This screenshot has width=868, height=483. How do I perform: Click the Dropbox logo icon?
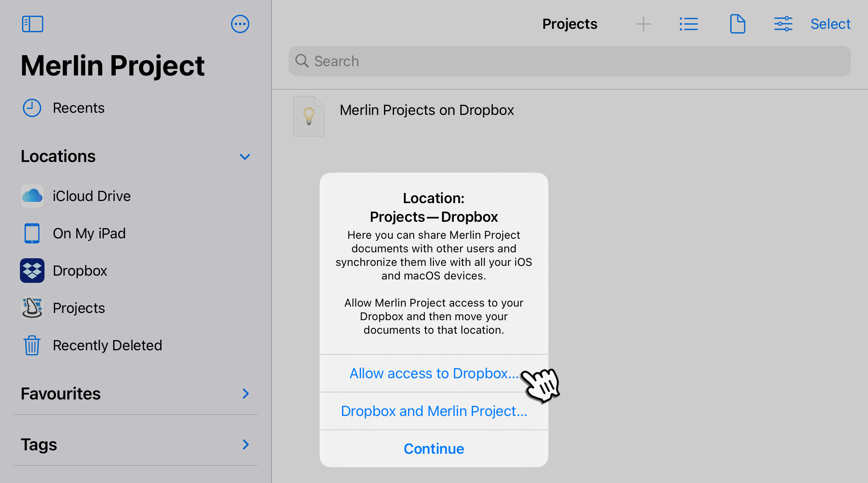[32, 271]
